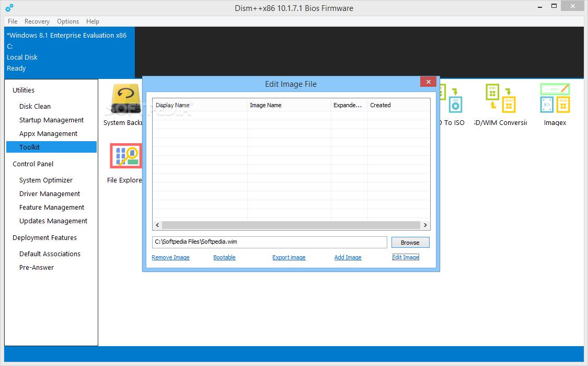Sort by Image Name column header
The width and height of the screenshot is (588, 366).
point(289,105)
